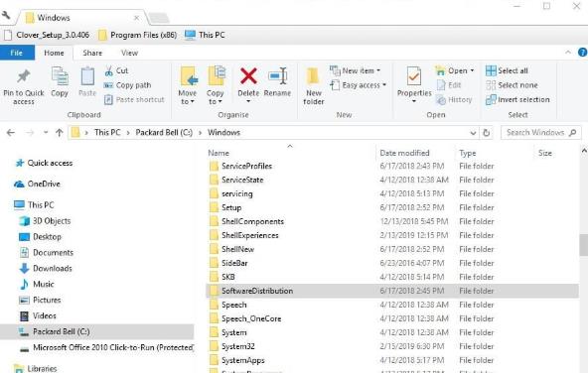Open Clover_Setup_3.0.406 bookmark
Screen dimensions: 588x373
click(x=47, y=35)
